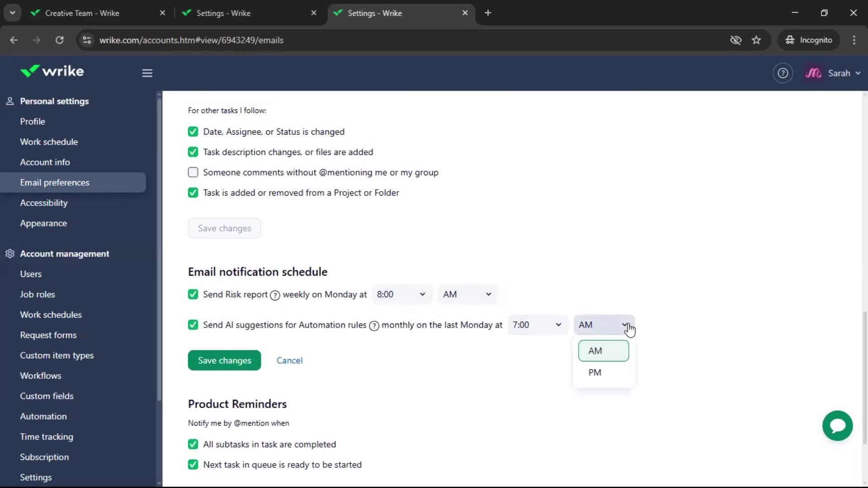
Task: Click the disabled Save changes button
Action: pyautogui.click(x=224, y=228)
